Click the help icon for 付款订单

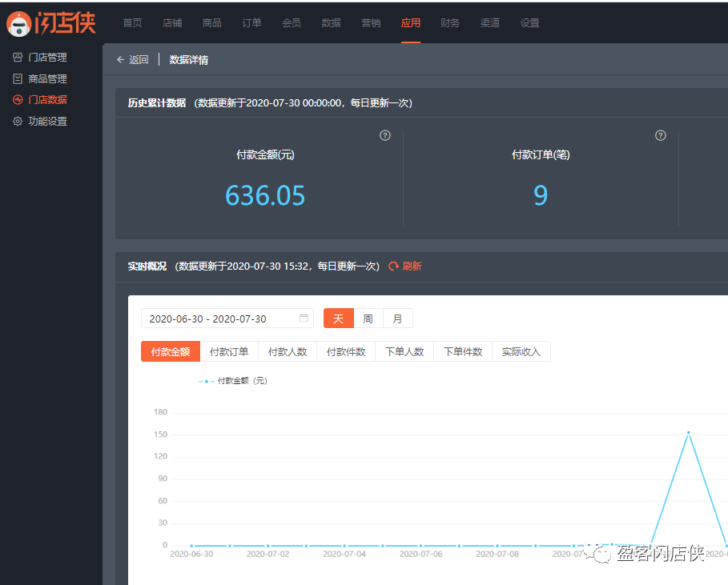click(661, 135)
